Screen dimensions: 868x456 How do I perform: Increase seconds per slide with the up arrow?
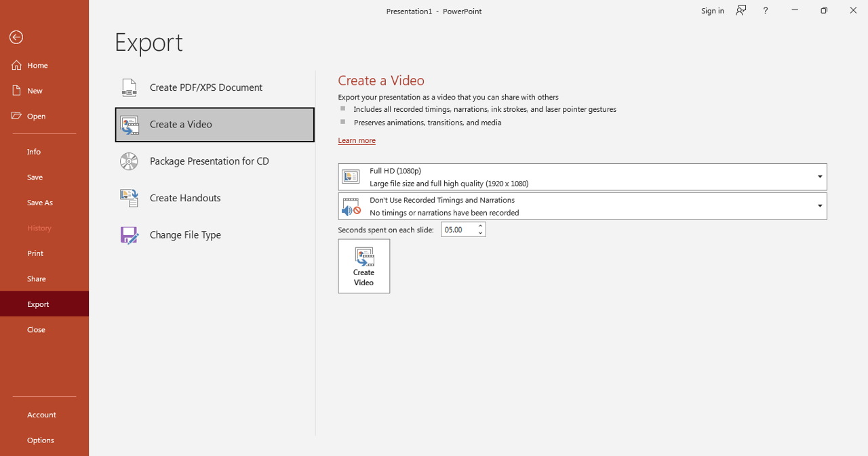480,226
